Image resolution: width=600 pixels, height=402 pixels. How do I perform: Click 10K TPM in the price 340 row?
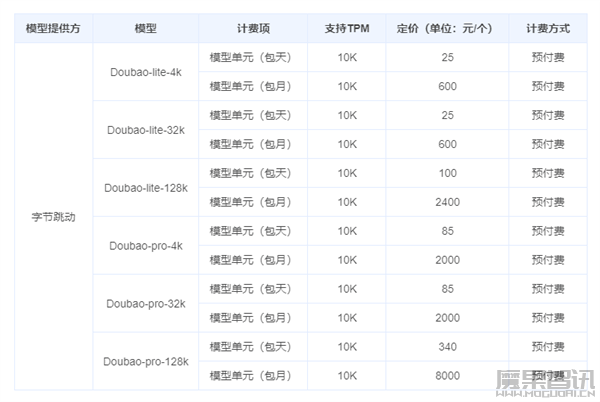point(347,347)
